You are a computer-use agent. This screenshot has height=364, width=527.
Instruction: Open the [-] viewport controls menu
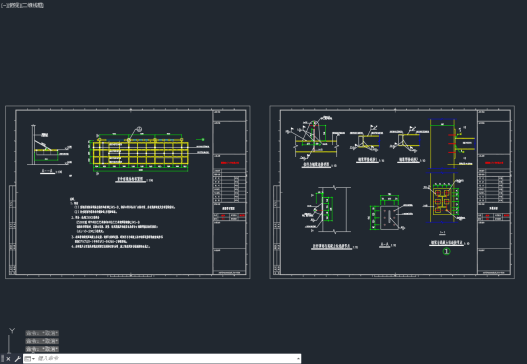click(3, 5)
